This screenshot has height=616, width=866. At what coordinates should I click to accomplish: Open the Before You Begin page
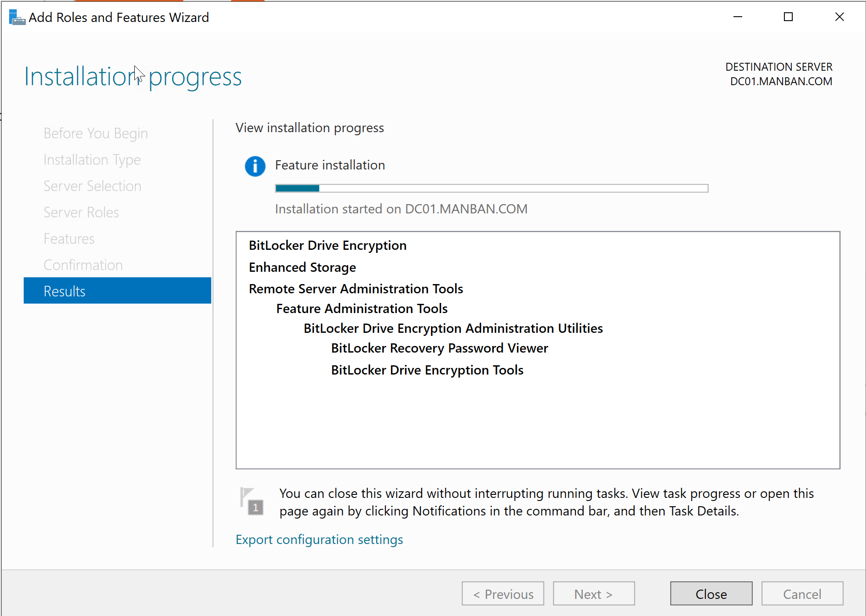coord(95,133)
